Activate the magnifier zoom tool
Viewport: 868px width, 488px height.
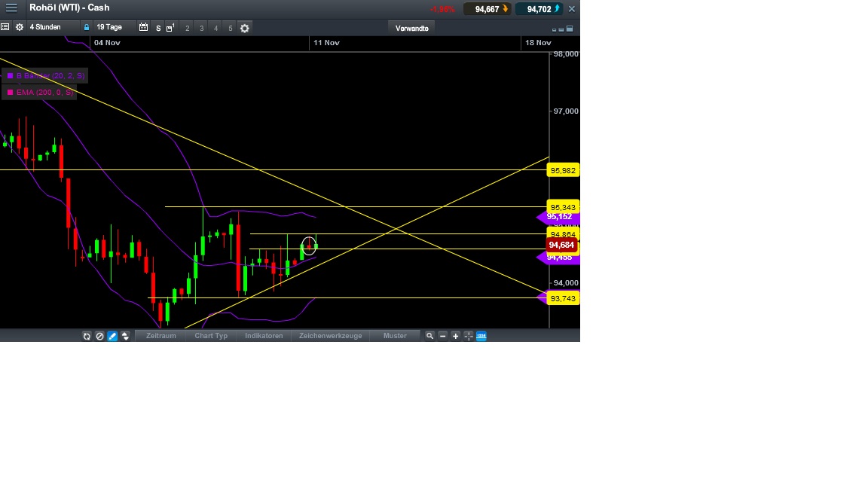[429, 336]
